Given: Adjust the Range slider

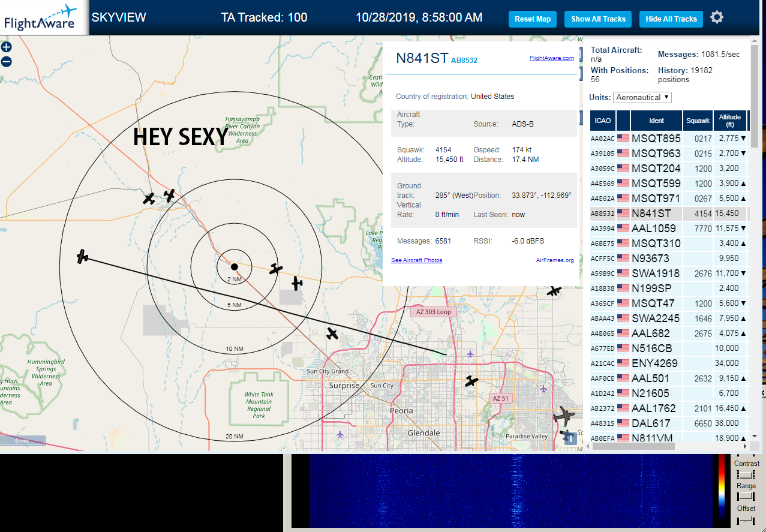Looking at the screenshot, I should pos(746,496).
